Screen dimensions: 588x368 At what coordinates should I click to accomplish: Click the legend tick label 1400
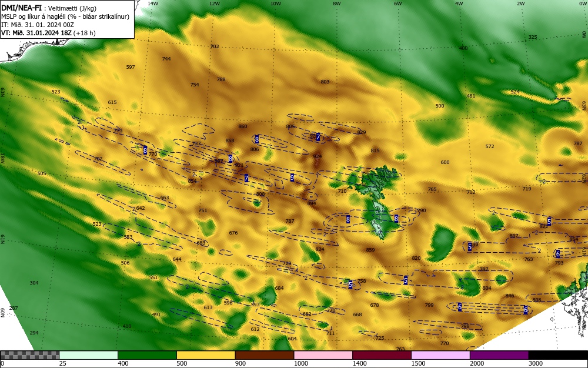click(x=359, y=363)
